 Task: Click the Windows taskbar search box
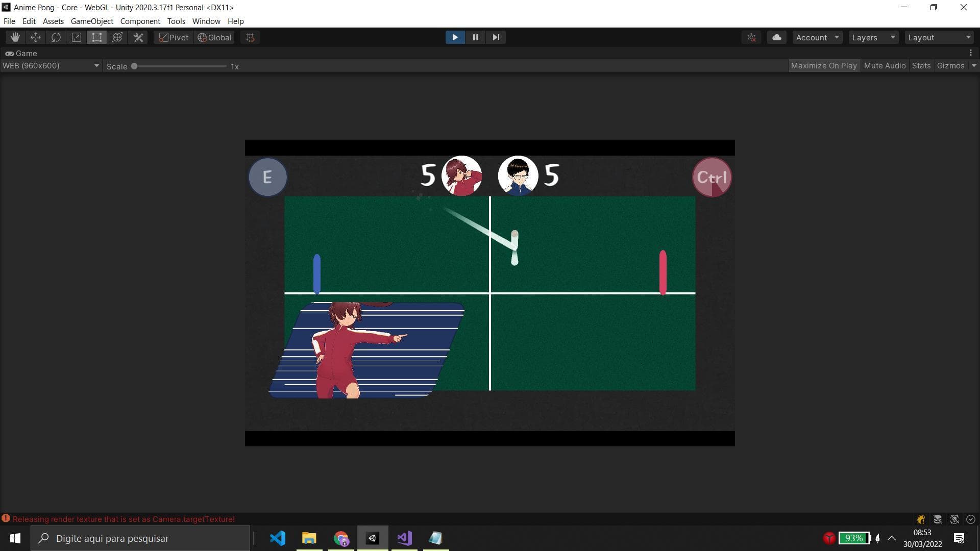click(140, 538)
